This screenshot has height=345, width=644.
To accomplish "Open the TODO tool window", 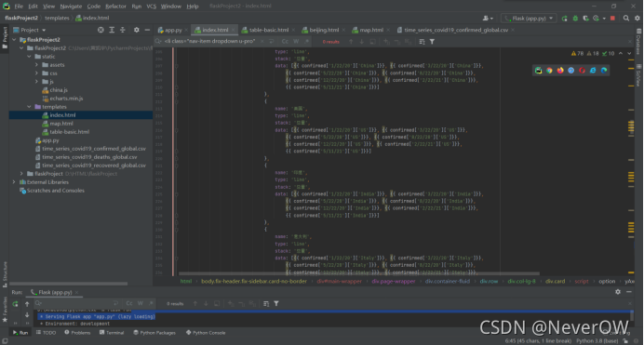I will coord(46,333).
